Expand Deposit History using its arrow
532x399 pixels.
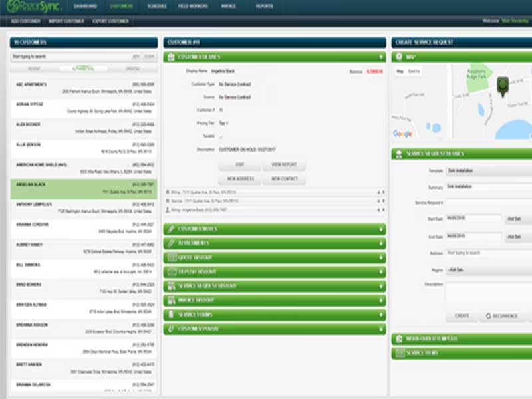(380, 272)
